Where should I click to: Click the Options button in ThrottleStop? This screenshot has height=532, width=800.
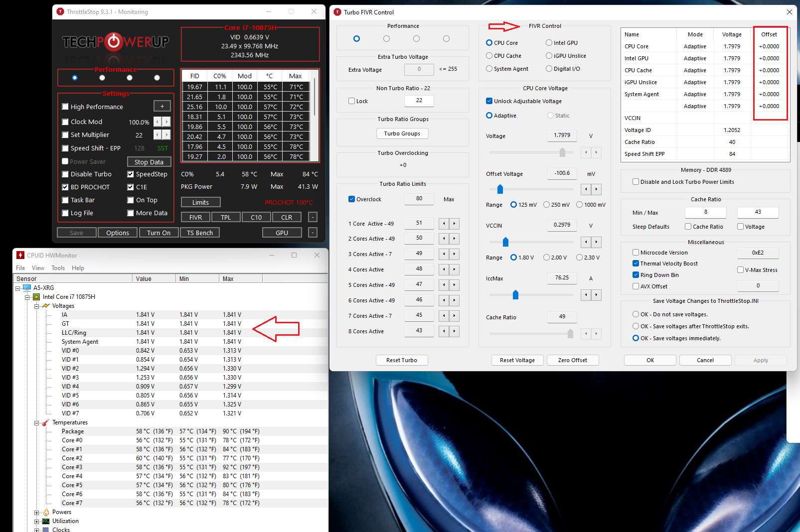pos(118,233)
